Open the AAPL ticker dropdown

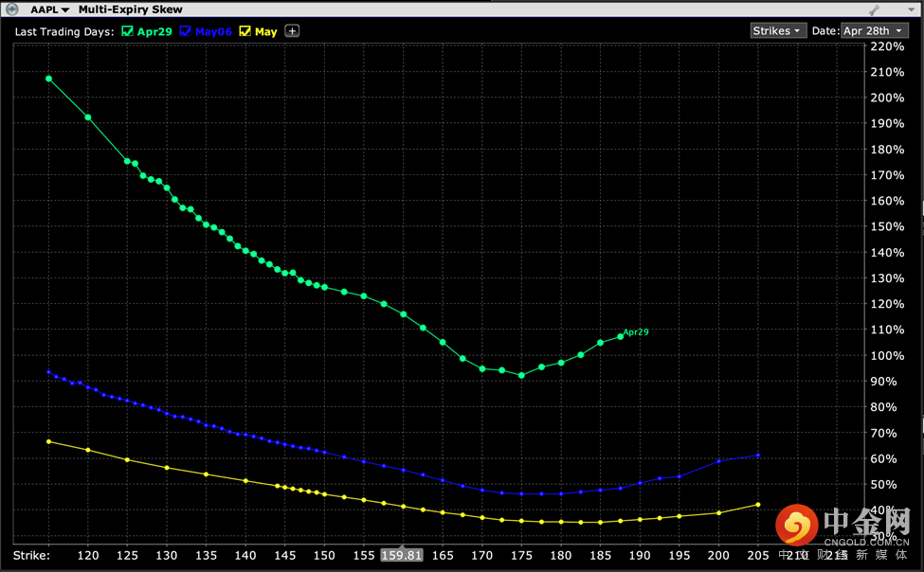click(50, 10)
